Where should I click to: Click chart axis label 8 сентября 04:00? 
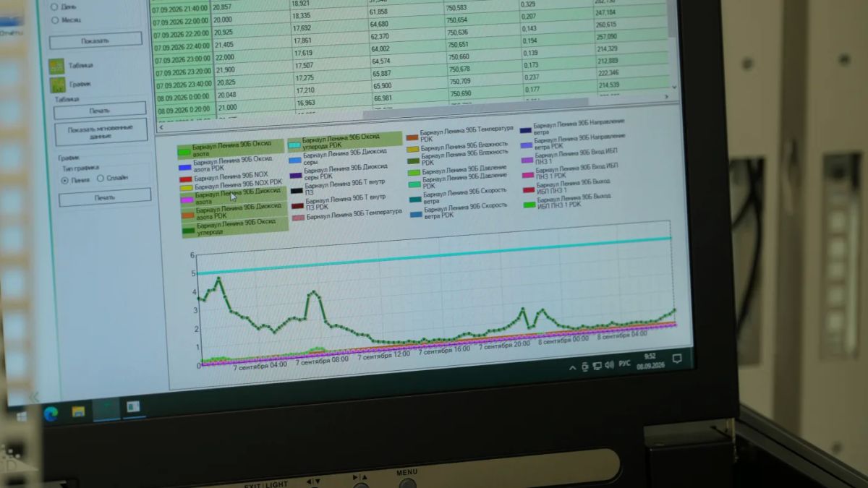(x=622, y=335)
